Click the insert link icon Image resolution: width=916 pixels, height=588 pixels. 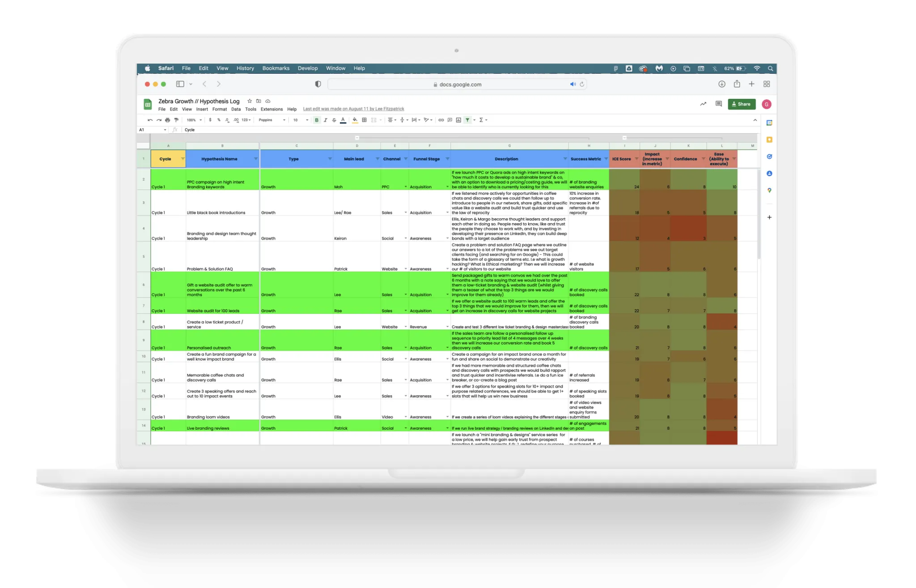click(x=441, y=120)
